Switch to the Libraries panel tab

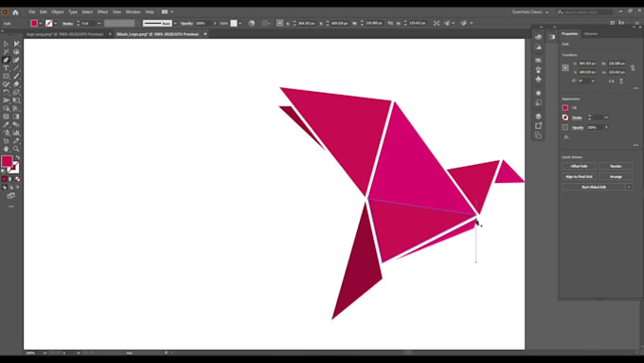[x=591, y=34]
